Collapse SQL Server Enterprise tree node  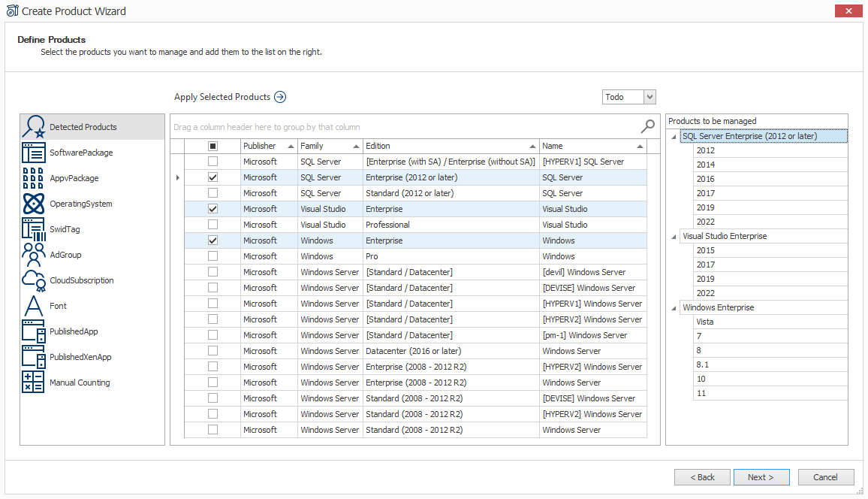click(674, 137)
